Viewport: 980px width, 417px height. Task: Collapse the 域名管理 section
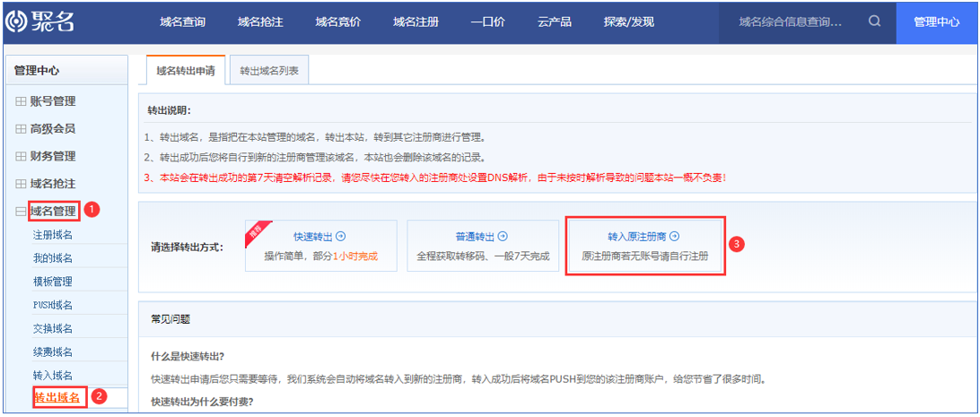pos(21,212)
